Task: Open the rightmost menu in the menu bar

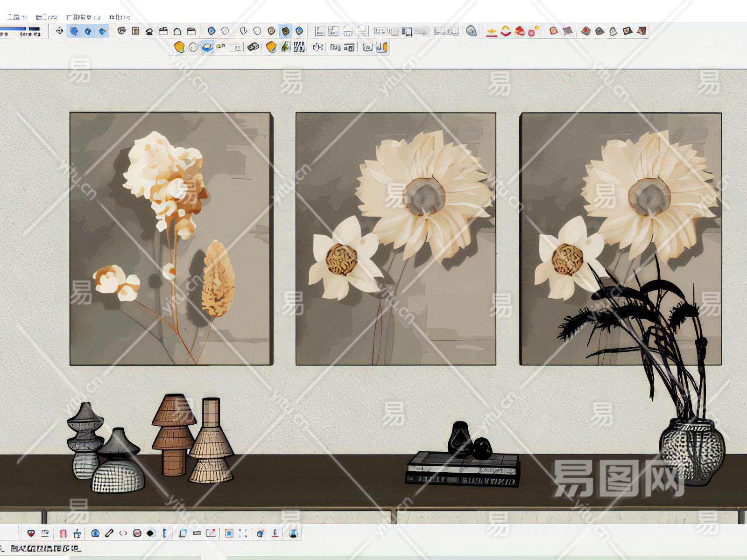Action: click(120, 17)
